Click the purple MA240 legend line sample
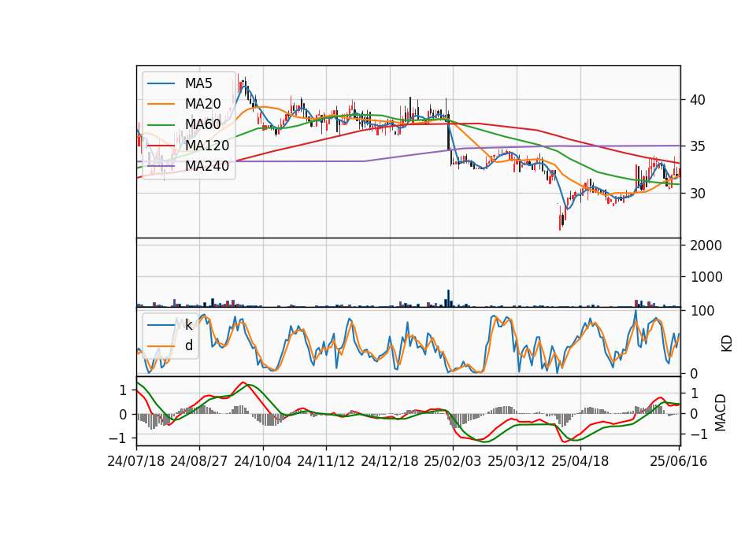Image resolution: width=756 pixels, height=543 pixels. click(161, 166)
